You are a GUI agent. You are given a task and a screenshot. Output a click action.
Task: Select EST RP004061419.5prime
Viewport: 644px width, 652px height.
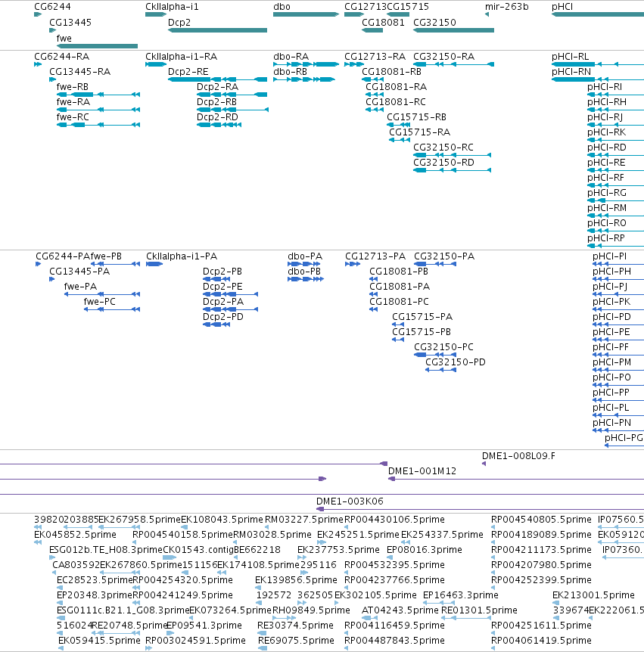pos(541,641)
